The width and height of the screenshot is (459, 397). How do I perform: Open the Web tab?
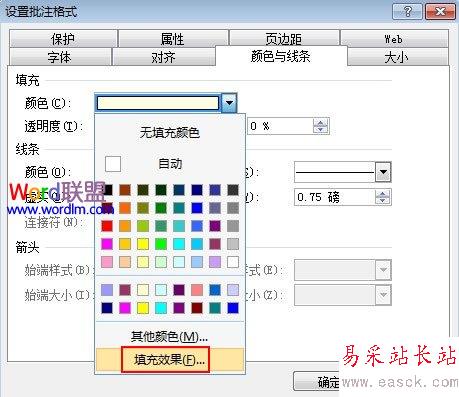point(394,39)
